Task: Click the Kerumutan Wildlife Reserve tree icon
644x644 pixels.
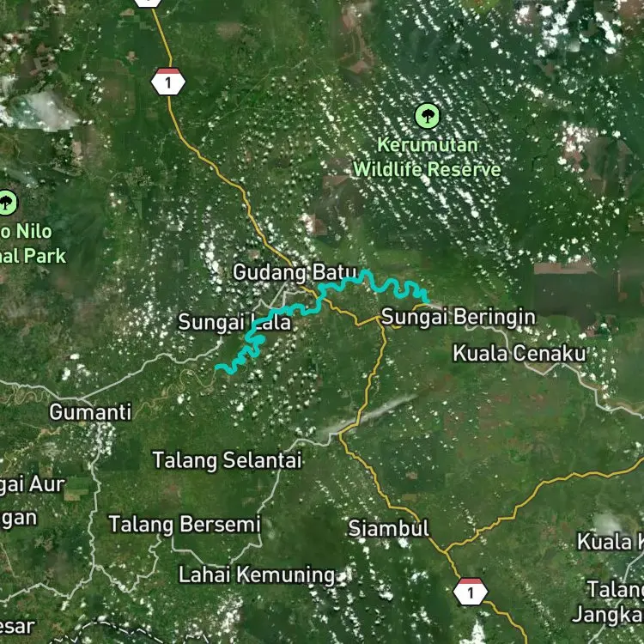Action: [427, 116]
